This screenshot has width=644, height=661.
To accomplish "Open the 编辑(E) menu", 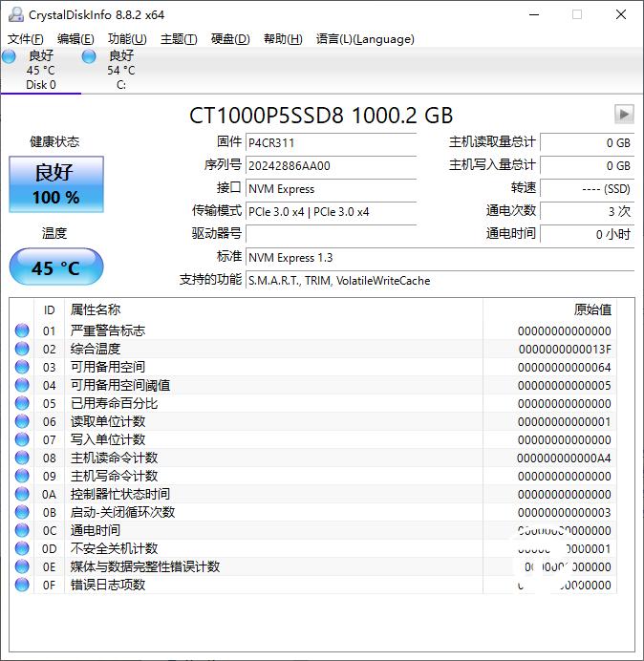I will (x=75, y=39).
